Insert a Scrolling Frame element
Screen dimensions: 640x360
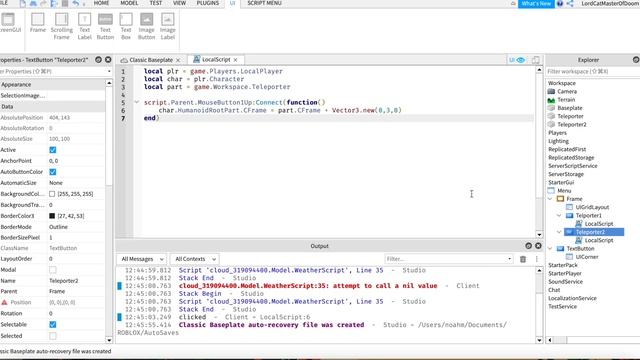pos(62,26)
